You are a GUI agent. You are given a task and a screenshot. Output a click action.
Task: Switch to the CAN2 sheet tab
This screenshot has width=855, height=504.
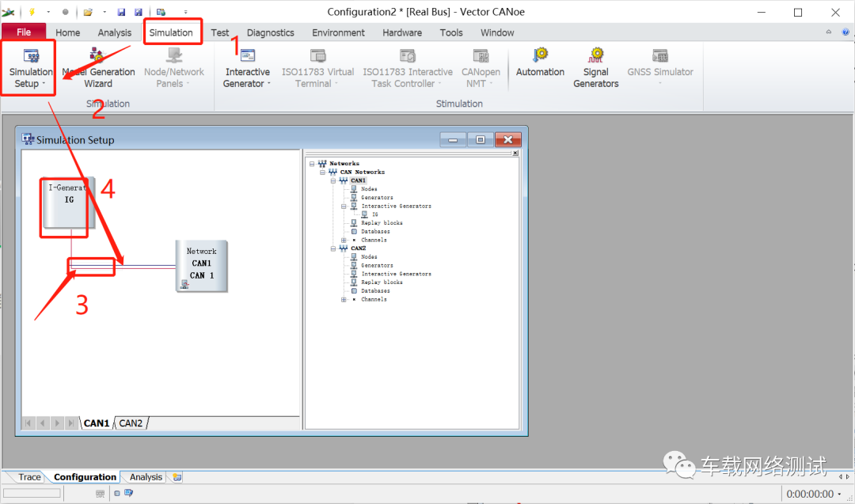(131, 423)
